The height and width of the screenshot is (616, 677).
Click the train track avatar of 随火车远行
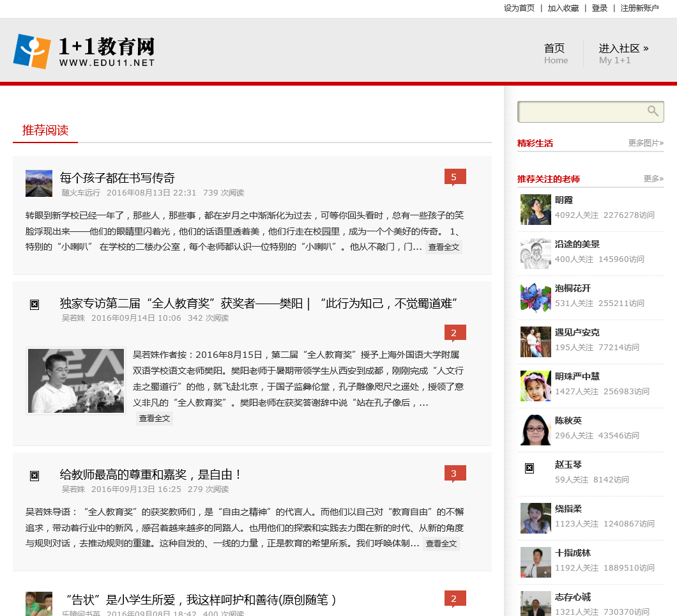pos(39,183)
